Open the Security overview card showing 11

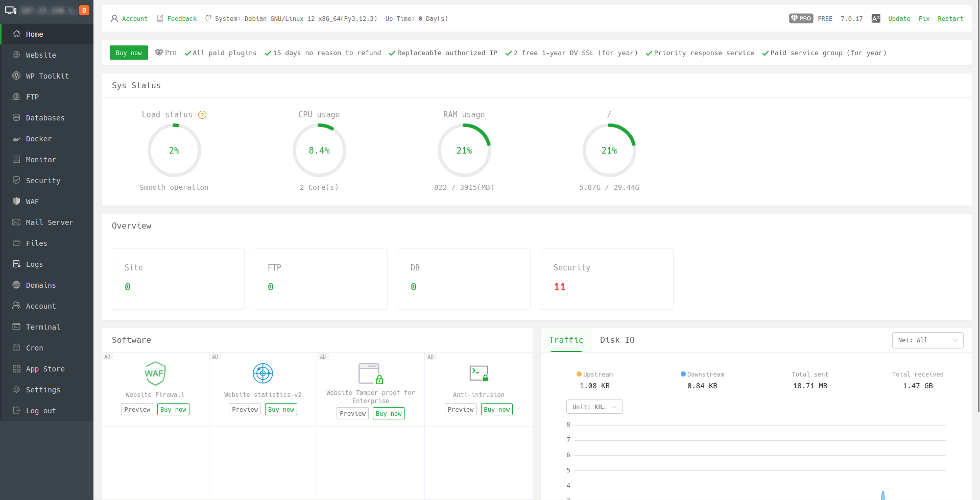pyautogui.click(x=607, y=279)
